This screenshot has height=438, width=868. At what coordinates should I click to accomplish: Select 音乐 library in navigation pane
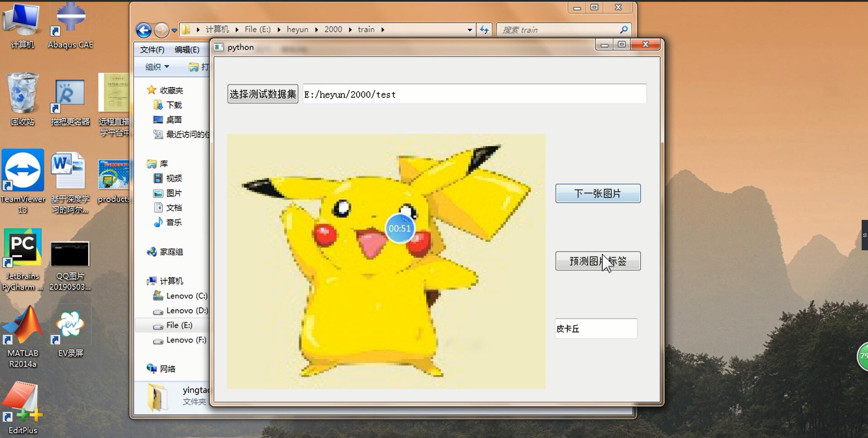click(x=168, y=222)
